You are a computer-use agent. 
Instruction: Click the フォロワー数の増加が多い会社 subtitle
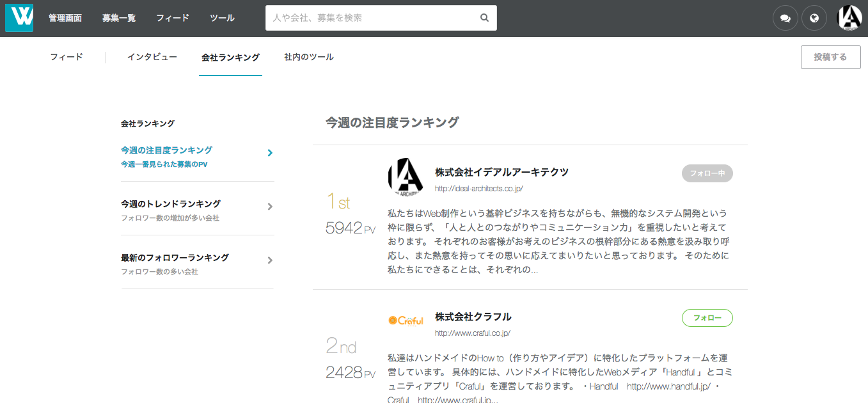tap(170, 218)
